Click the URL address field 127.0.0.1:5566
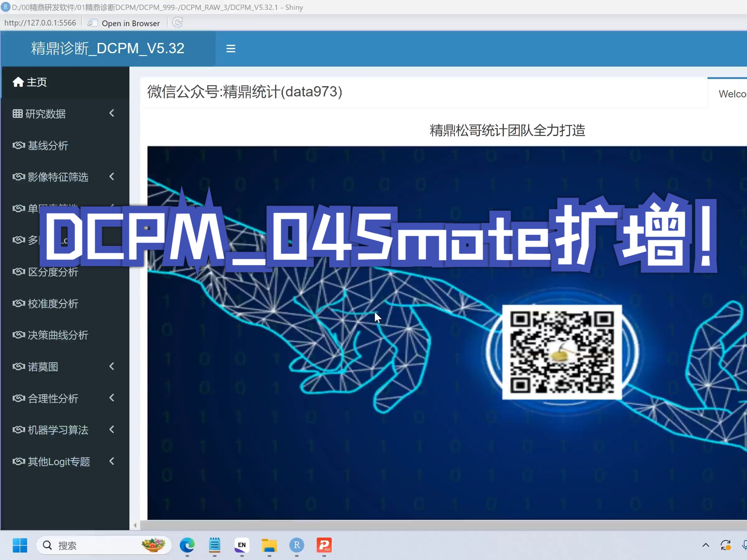 40,23
